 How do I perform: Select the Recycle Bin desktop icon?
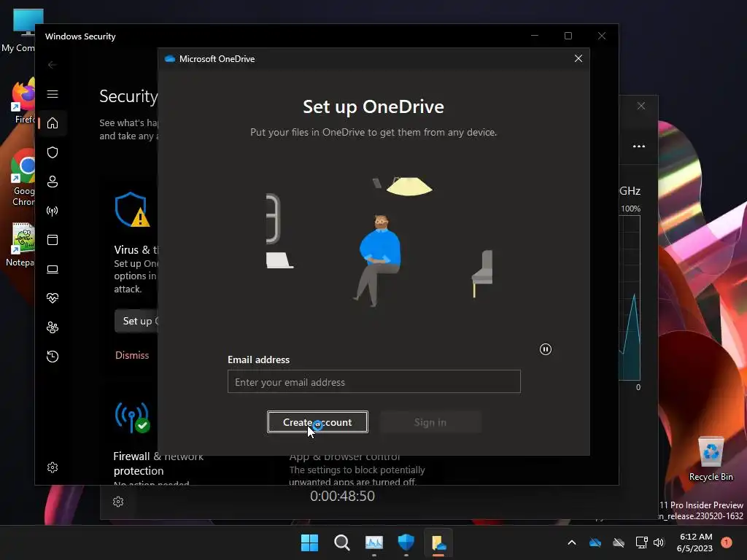711,459
